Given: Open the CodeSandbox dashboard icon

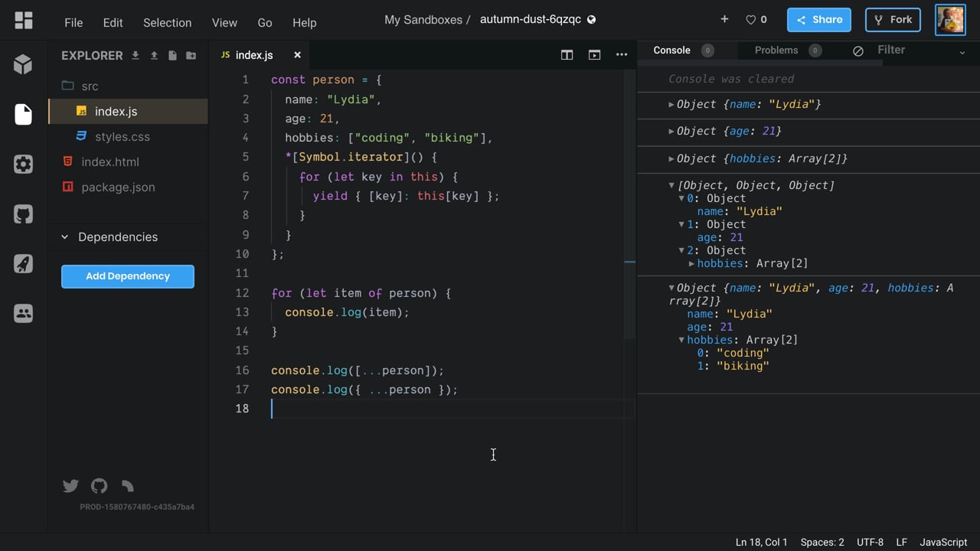Looking at the screenshot, I should click(24, 21).
